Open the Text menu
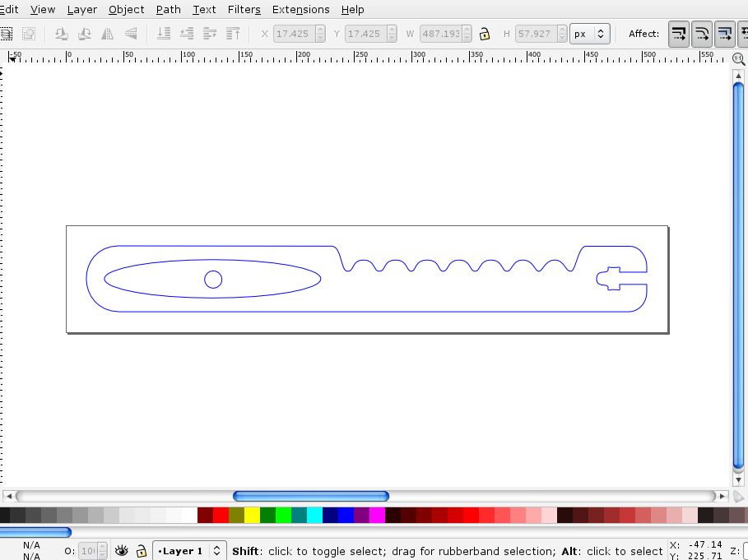The image size is (748, 560). coord(204,10)
